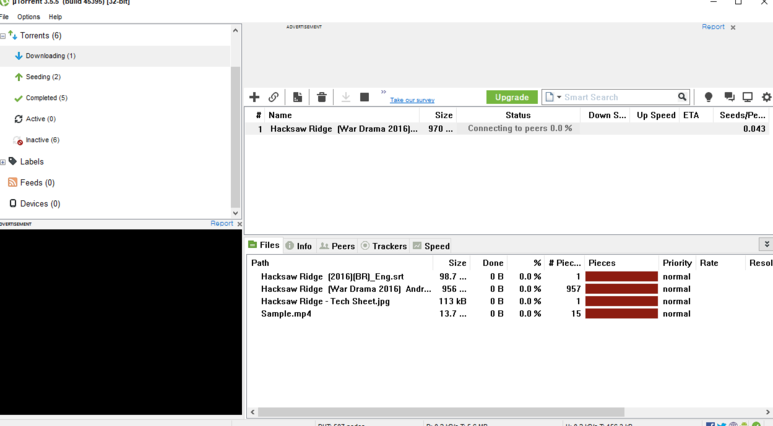Image resolution: width=773 pixels, height=426 pixels.
Task: Switch to the Speed tab
Action: point(431,246)
